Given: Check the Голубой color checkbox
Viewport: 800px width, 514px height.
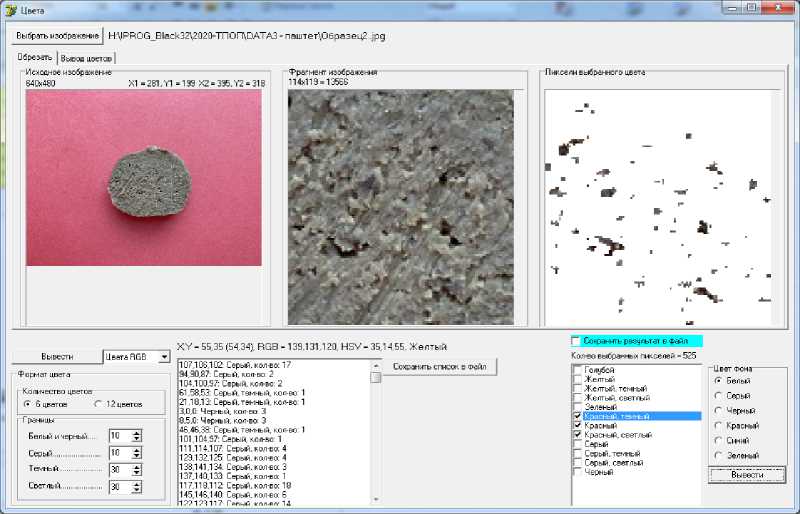Looking at the screenshot, I should click(x=577, y=371).
